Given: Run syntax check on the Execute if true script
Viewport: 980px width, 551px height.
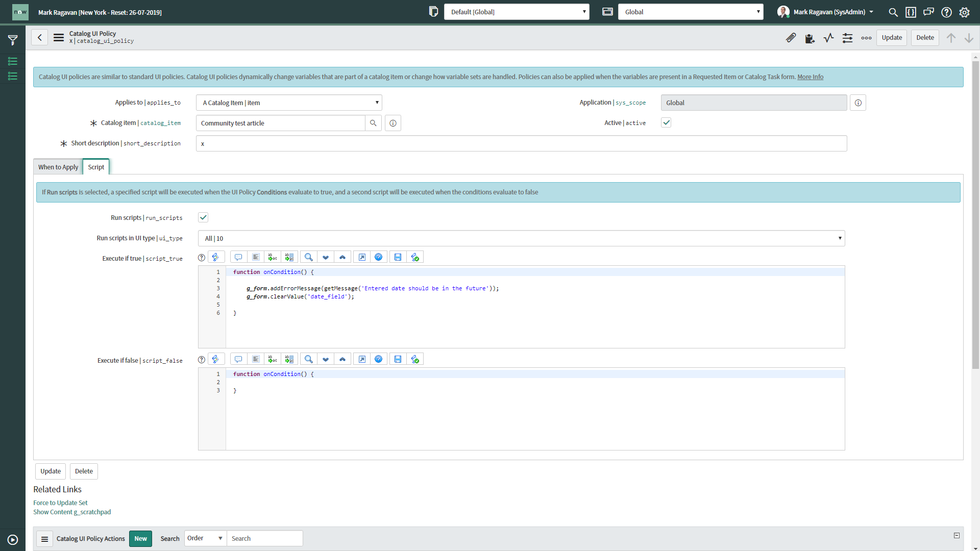Looking at the screenshot, I should [x=415, y=257].
